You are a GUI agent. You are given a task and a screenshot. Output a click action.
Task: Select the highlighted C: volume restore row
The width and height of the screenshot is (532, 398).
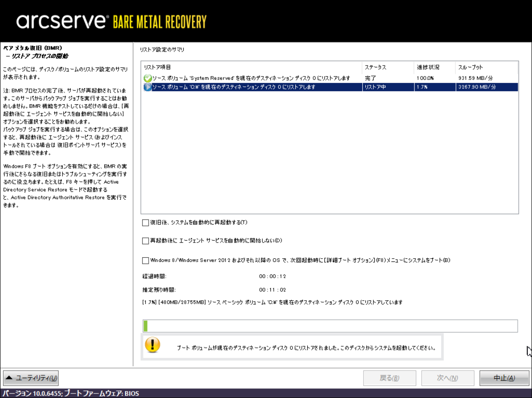click(251, 87)
